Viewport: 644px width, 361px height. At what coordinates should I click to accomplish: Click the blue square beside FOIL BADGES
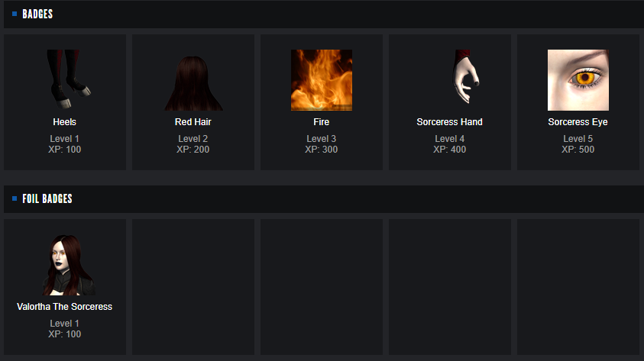pos(15,198)
